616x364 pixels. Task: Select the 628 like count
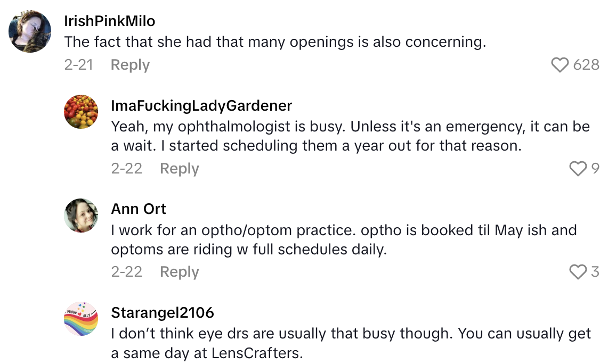tap(587, 64)
